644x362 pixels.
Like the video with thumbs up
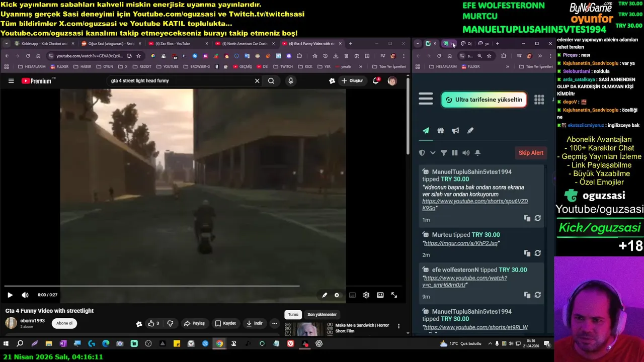[153, 323]
